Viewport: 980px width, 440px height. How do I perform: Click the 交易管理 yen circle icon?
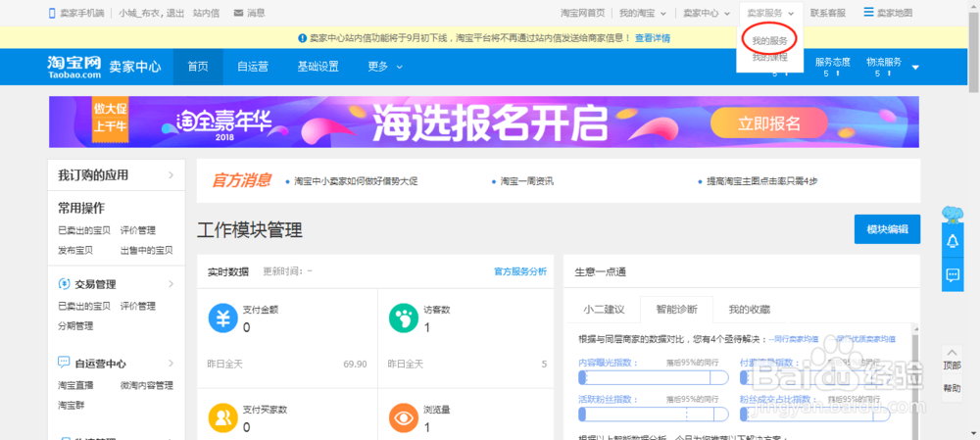click(x=64, y=284)
